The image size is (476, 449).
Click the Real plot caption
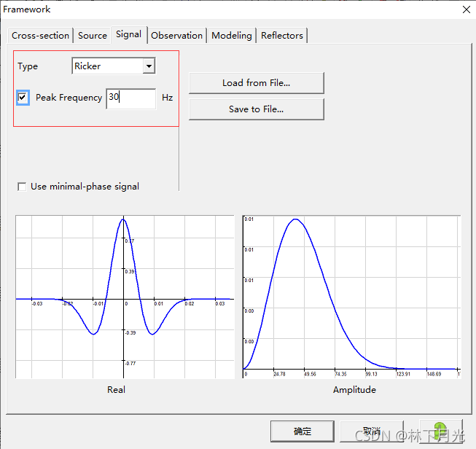click(x=116, y=390)
